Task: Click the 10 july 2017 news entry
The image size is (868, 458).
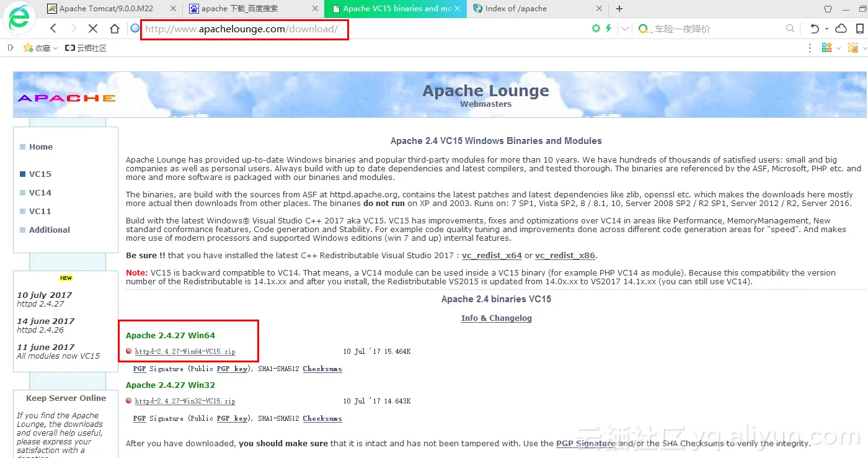Action: (x=45, y=299)
